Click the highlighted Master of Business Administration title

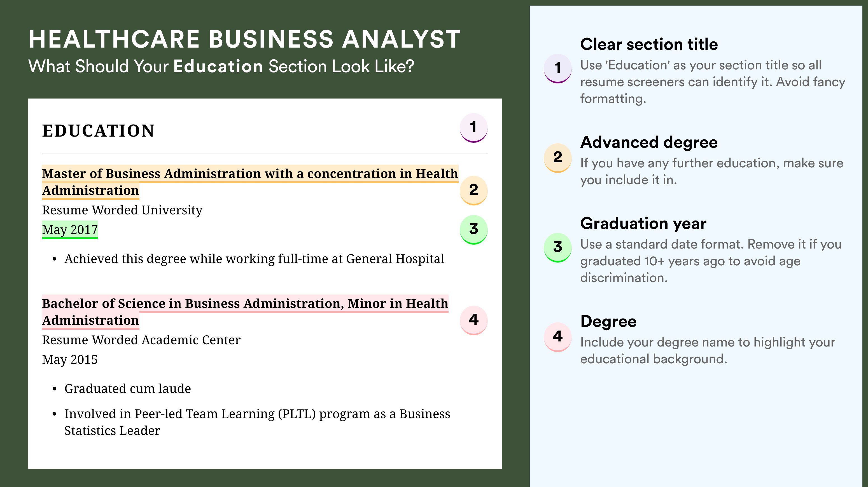coord(250,182)
